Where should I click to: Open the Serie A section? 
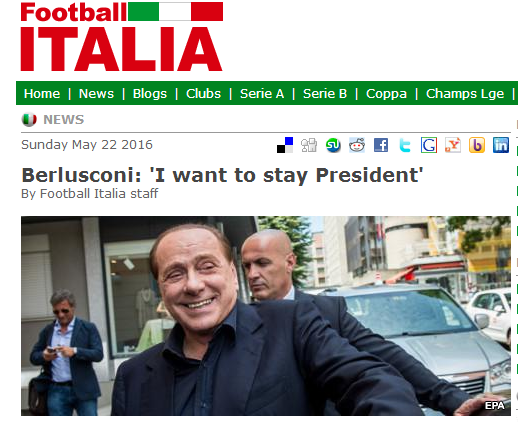pos(262,94)
